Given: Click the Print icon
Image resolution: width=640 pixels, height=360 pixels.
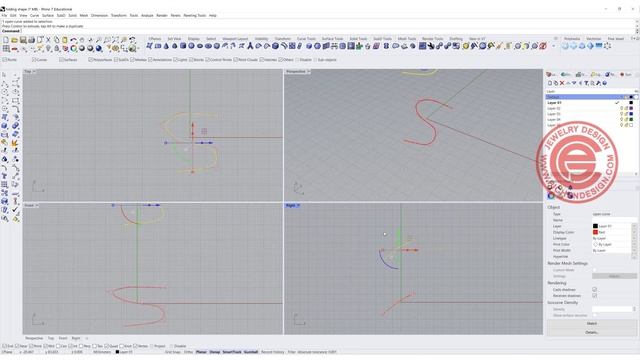Looking at the screenshot, I should (31, 40).
